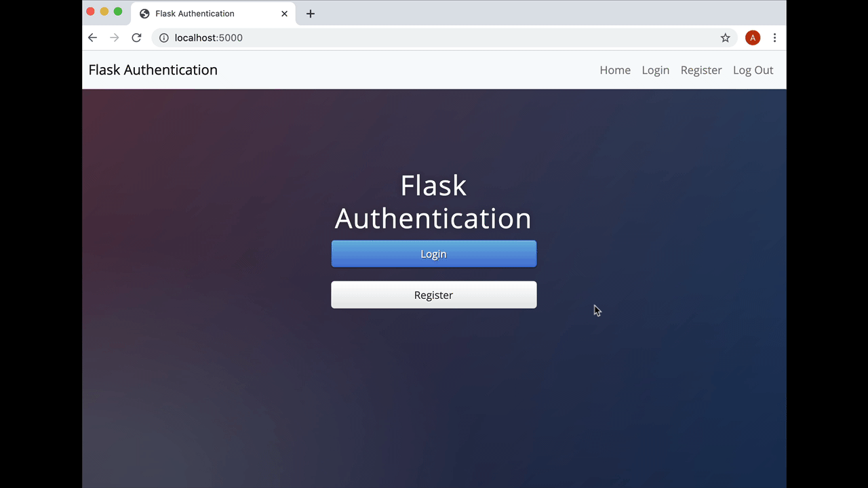Open Register link in the navbar
This screenshot has height=488, width=868.
[701, 70]
